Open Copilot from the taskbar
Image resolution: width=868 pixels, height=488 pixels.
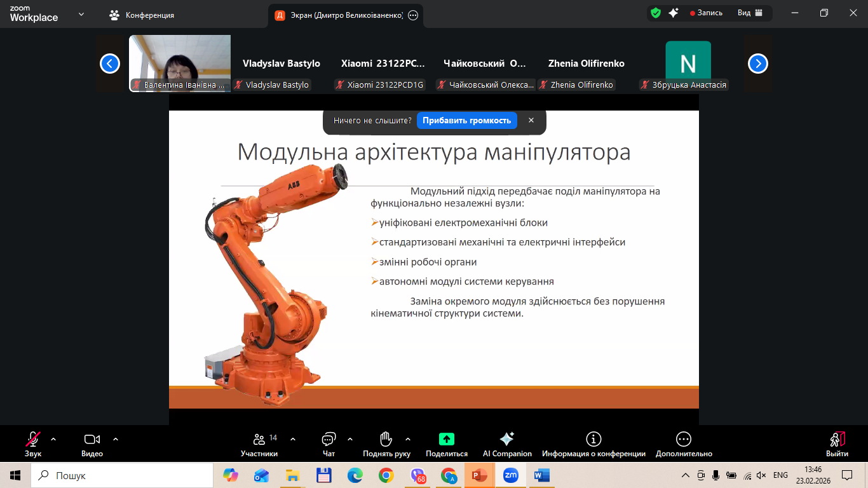[230, 475]
